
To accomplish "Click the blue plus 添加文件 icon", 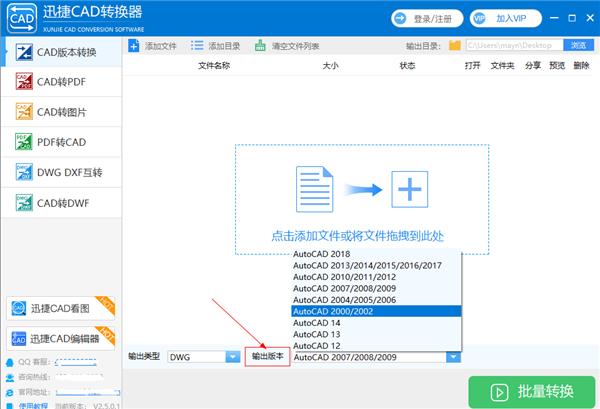I will tap(134, 46).
